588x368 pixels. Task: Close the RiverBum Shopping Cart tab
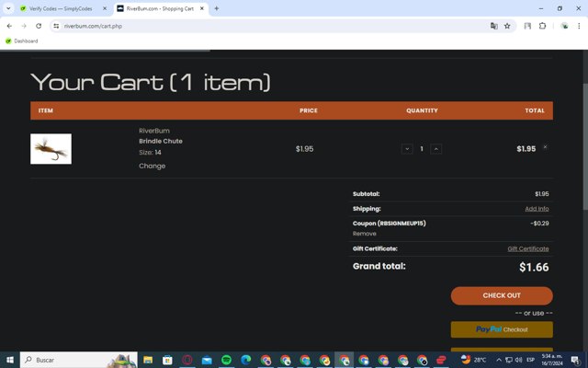[x=202, y=8]
